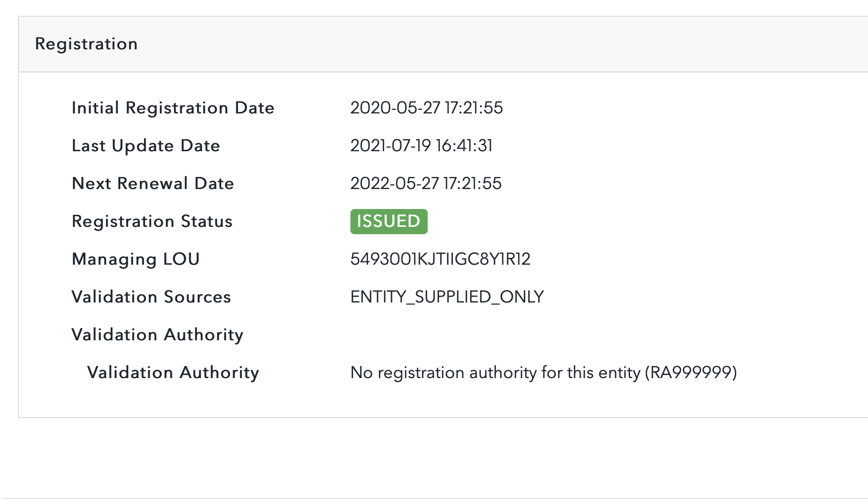This screenshot has height=501, width=868.
Task: Select the 2021-07-19 16:41:31 timestamp
Action: click(421, 146)
